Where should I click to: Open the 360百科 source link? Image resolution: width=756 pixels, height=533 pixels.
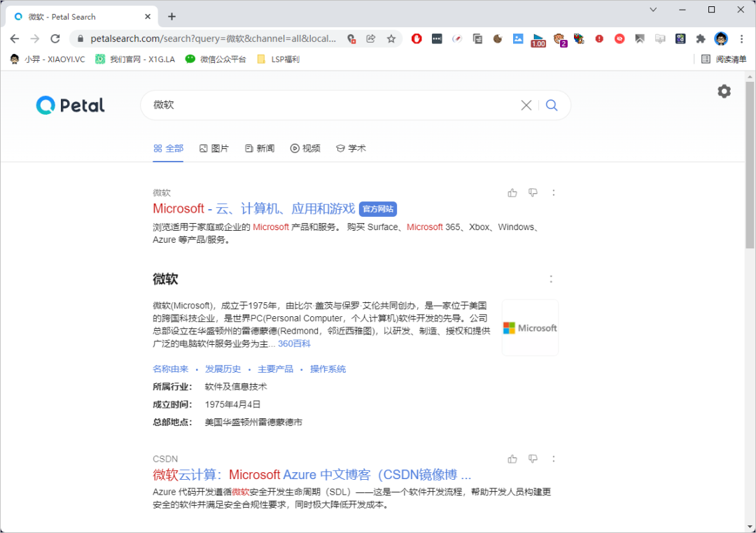point(294,343)
